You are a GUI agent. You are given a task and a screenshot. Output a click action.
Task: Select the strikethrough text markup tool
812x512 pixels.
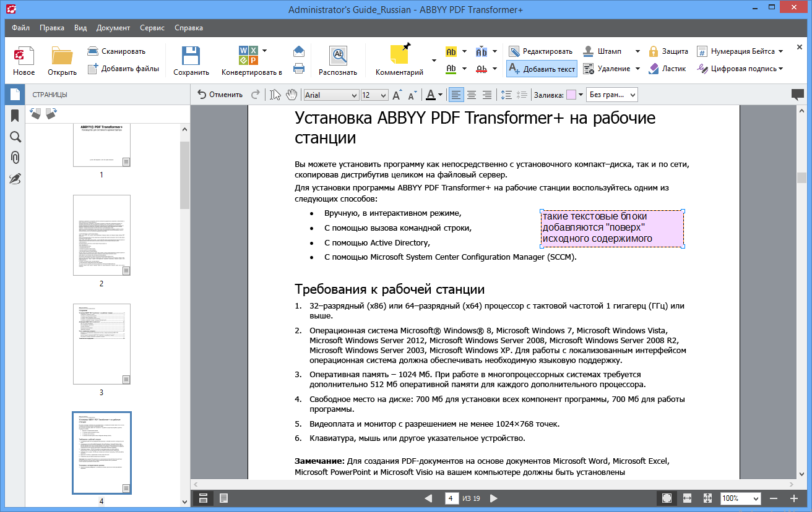pyautogui.click(x=482, y=69)
